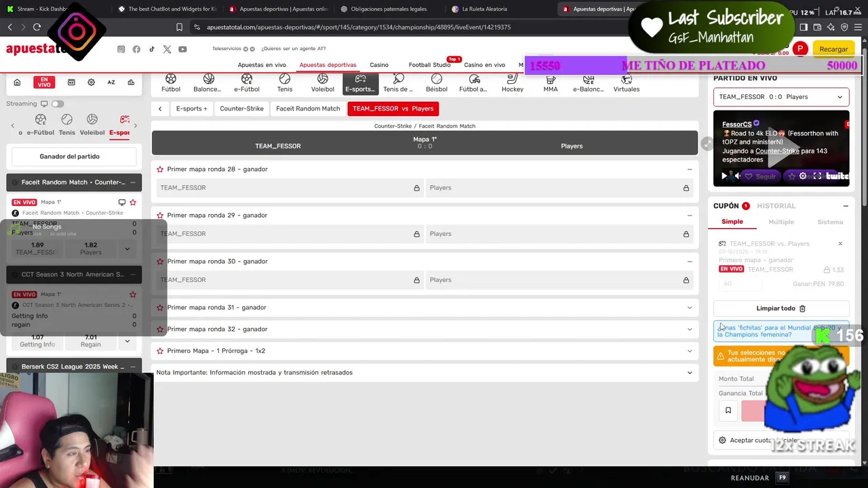Open the Fútbol americano category

tap(473, 83)
